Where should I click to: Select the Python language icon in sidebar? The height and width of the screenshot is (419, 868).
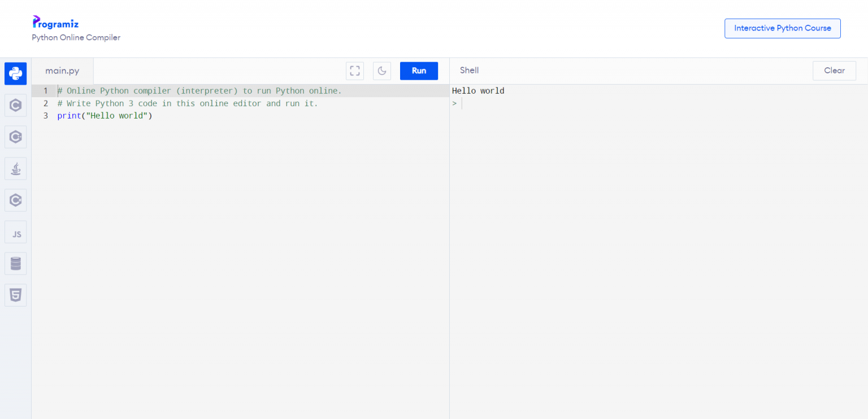[x=15, y=73]
